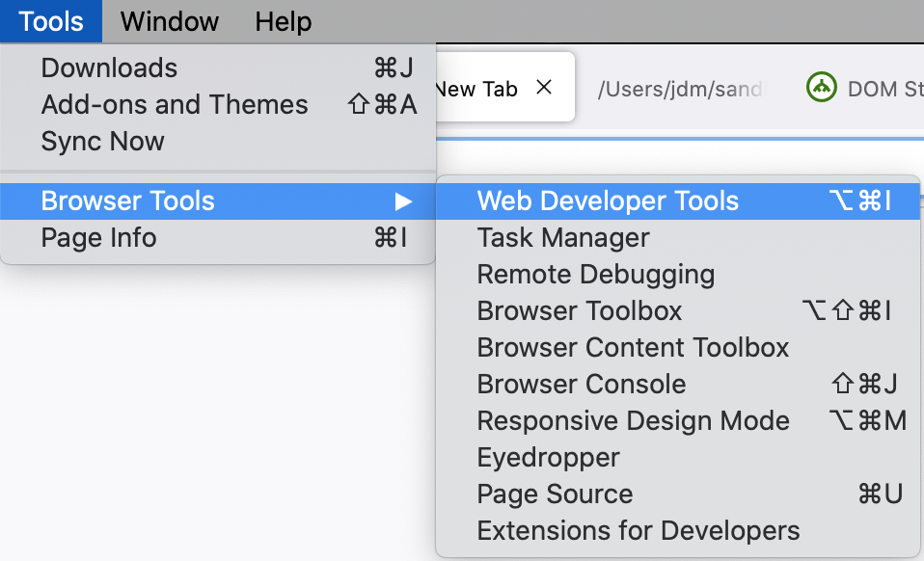The height and width of the screenshot is (561, 924).
Task: Expand the Browser Tools submenu arrow
Action: 403,201
